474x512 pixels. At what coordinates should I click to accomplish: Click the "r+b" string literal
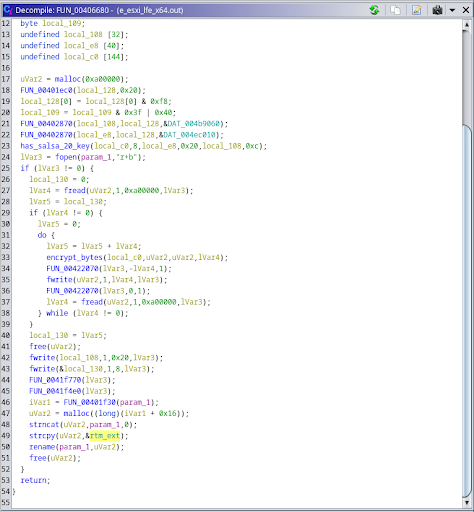(x=126, y=157)
